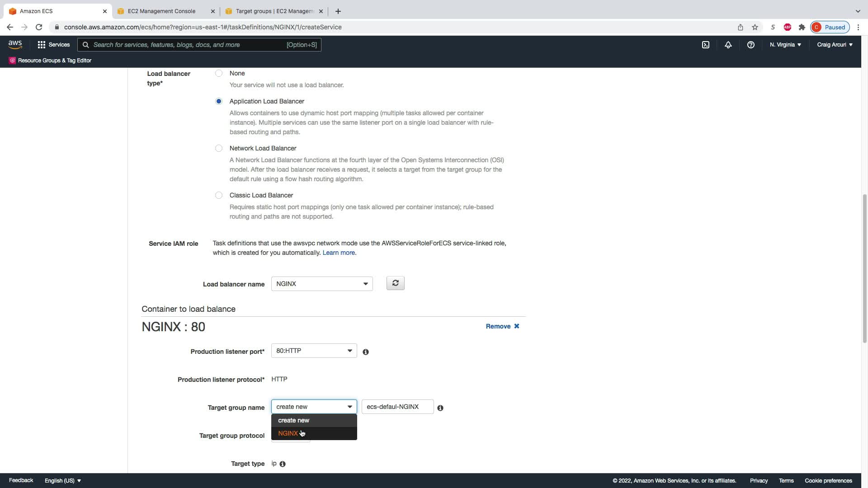Click the AWS logo home icon

click(15, 44)
